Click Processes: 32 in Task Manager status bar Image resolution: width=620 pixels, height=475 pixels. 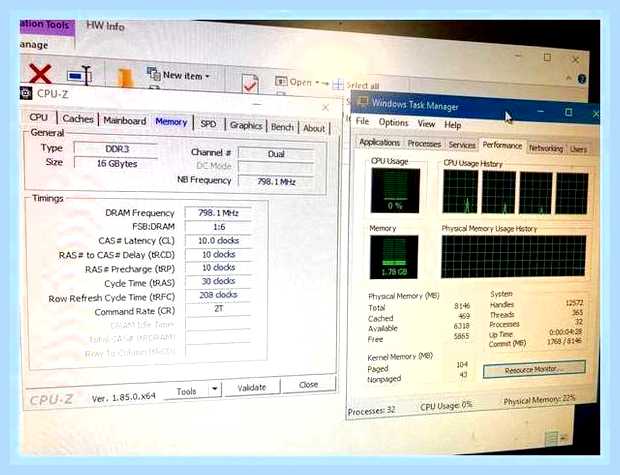pos(372,411)
